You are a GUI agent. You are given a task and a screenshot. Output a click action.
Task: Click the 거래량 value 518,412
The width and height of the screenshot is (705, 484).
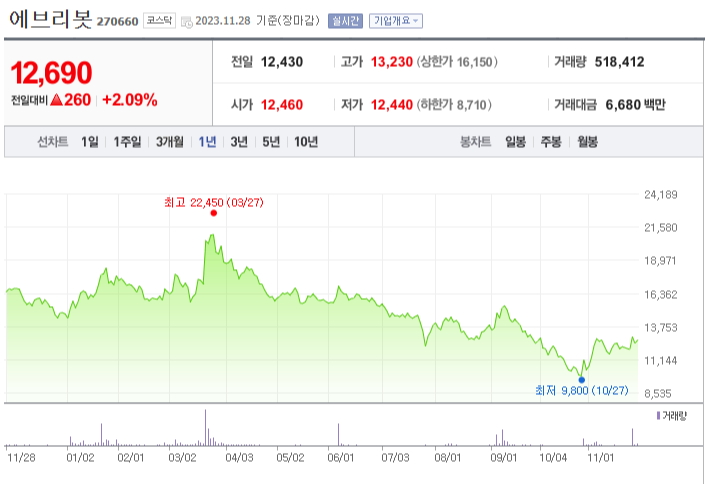coord(619,62)
